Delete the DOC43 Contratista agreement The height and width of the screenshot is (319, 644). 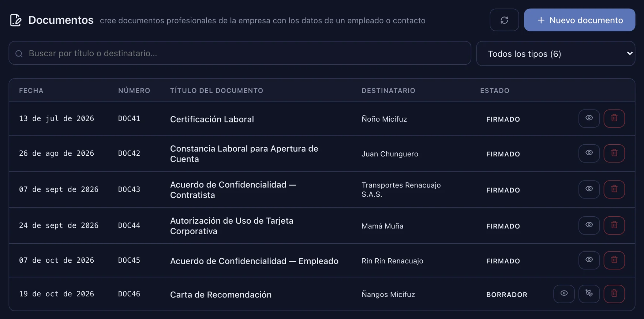(614, 189)
